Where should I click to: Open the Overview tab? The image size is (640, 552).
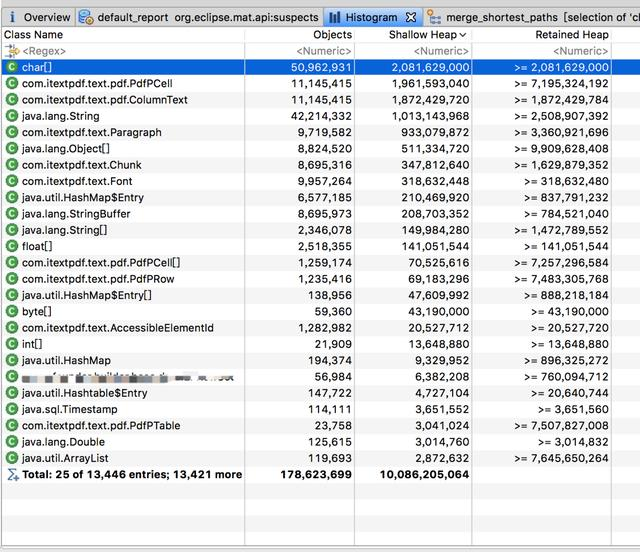tap(39, 17)
